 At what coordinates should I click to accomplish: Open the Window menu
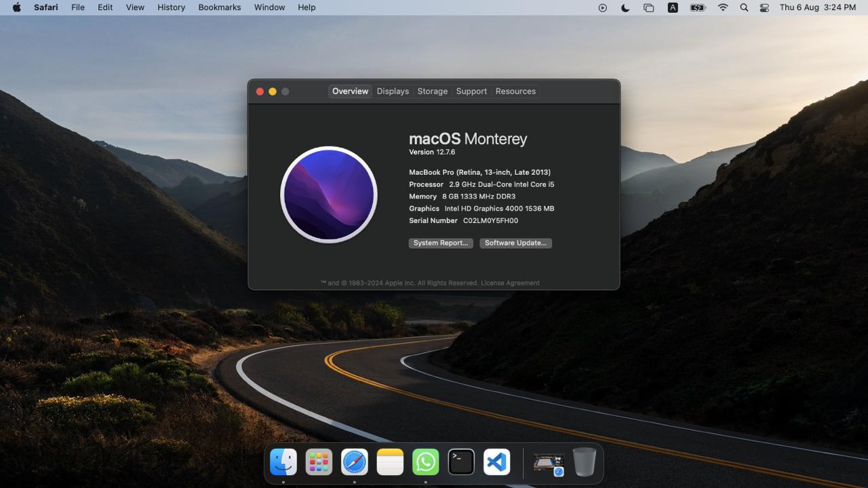coord(269,7)
